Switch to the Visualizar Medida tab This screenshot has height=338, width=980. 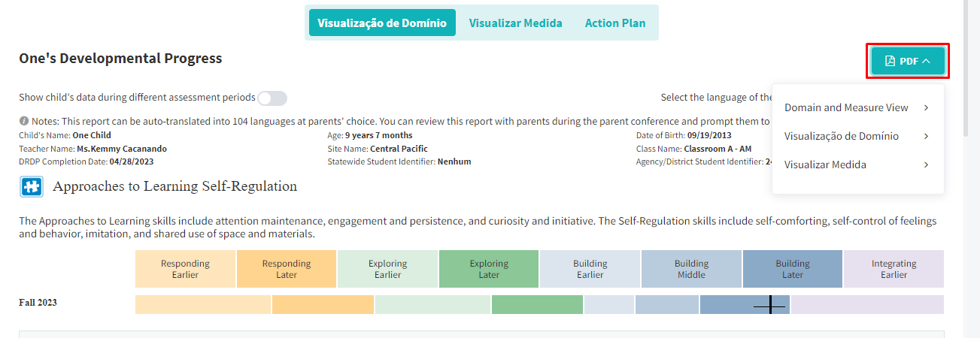(x=515, y=23)
